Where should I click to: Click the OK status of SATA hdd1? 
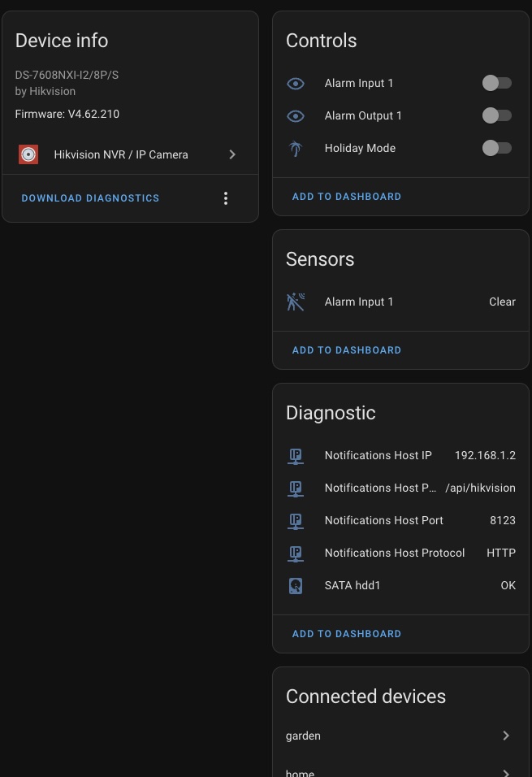(x=508, y=585)
